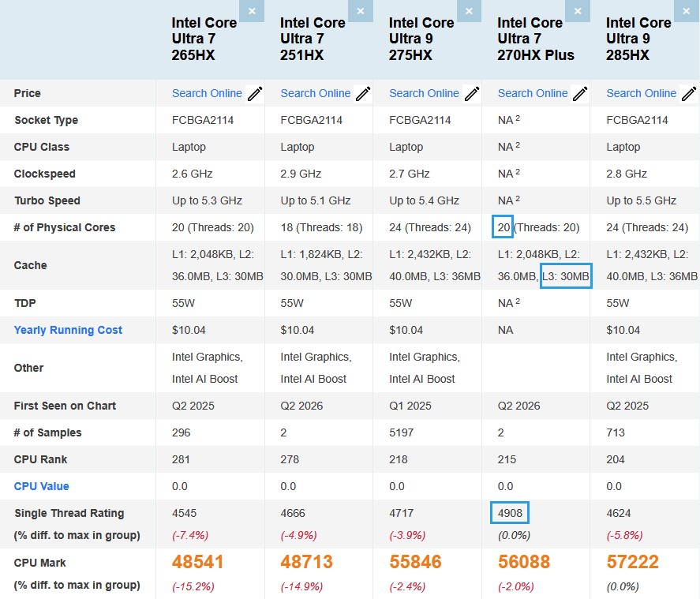Screen dimensions: 700x599
Task: Click CPU Mark score 57222
Action: [x=632, y=562]
